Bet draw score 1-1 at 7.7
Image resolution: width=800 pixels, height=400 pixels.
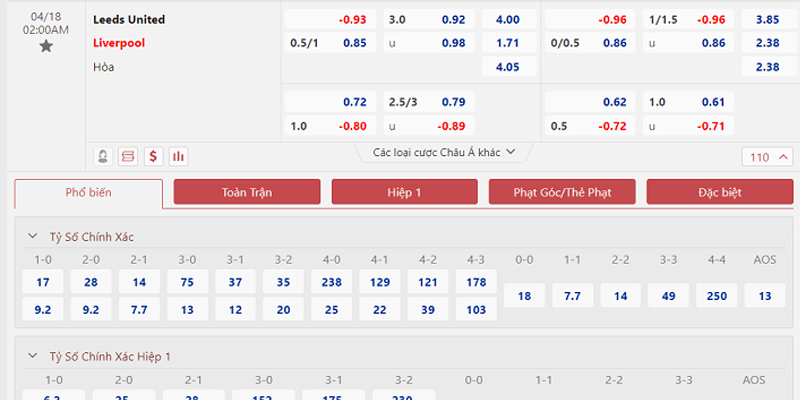point(572,295)
